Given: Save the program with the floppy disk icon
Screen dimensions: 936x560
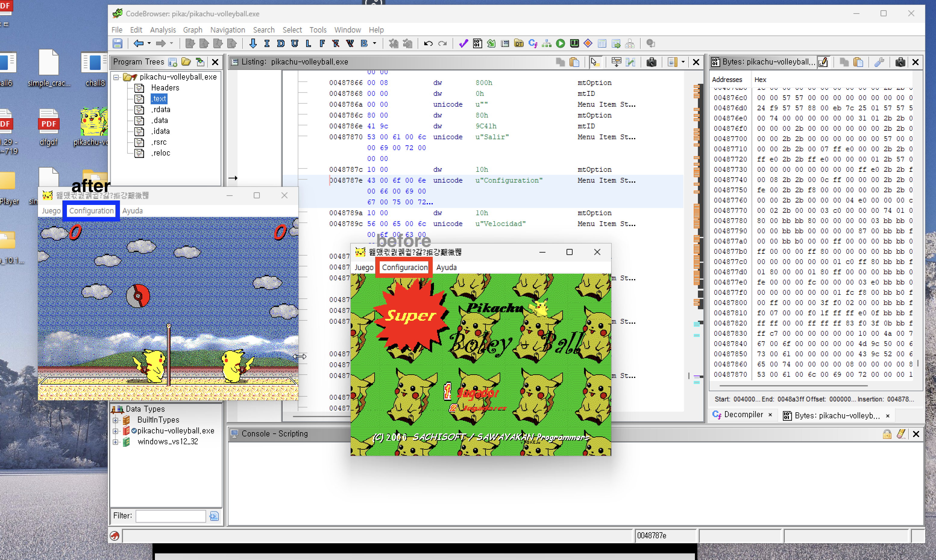Looking at the screenshot, I should (117, 44).
